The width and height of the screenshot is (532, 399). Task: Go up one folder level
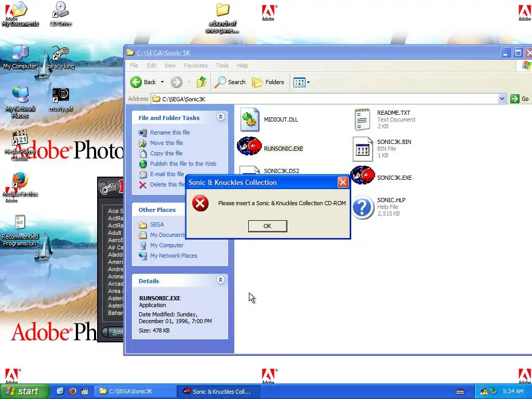202,82
